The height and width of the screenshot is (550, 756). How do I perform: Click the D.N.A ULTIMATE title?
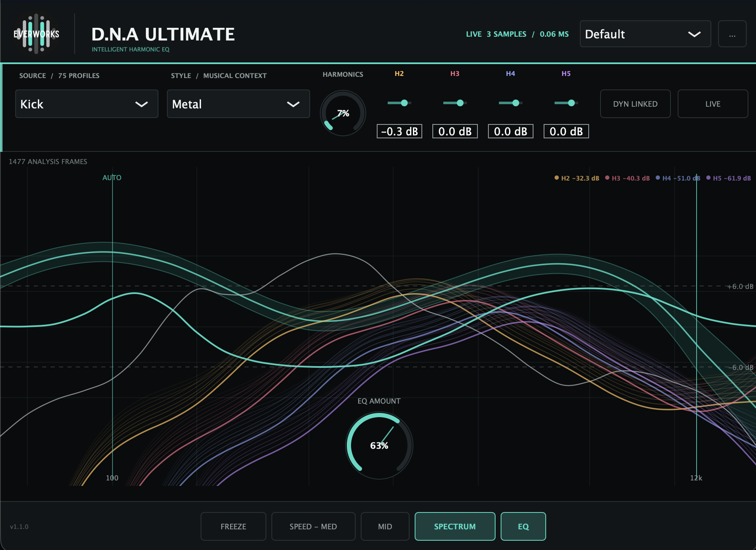tap(163, 34)
